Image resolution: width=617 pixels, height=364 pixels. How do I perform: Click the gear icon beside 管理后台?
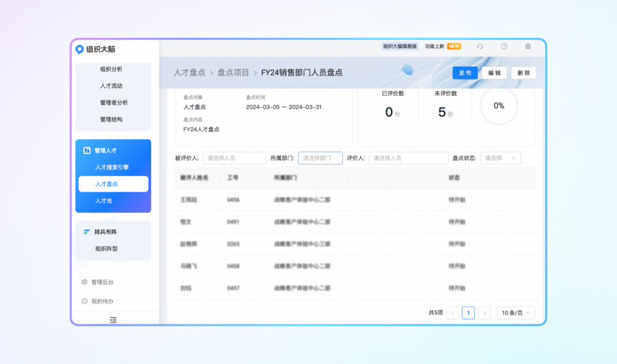[85, 282]
